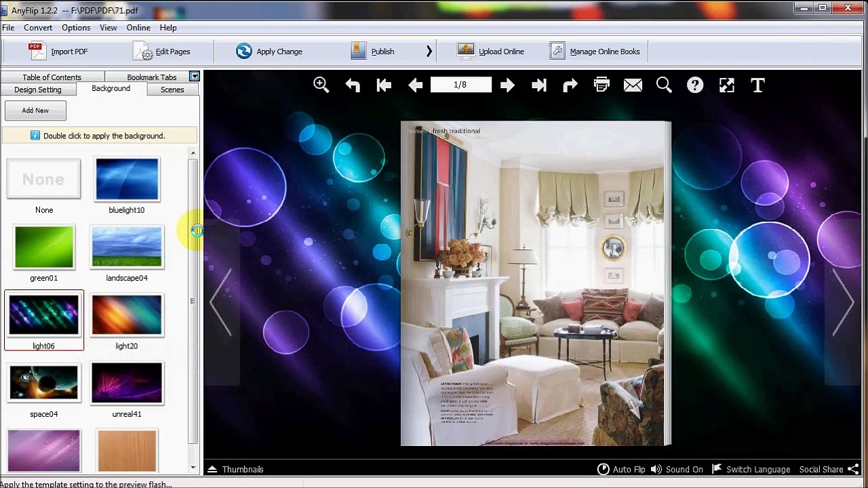This screenshot has width=868, height=488.
Task: Select the None background thumbnail
Action: 44,180
